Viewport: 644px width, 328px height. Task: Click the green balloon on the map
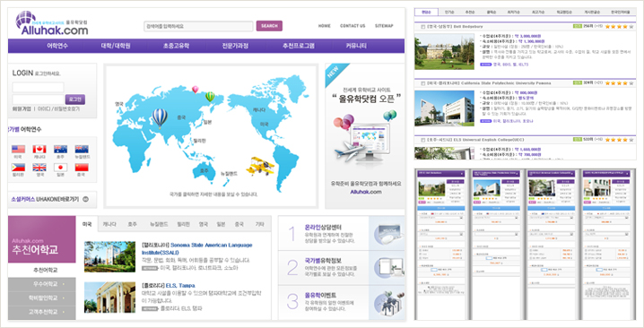tap(210, 97)
